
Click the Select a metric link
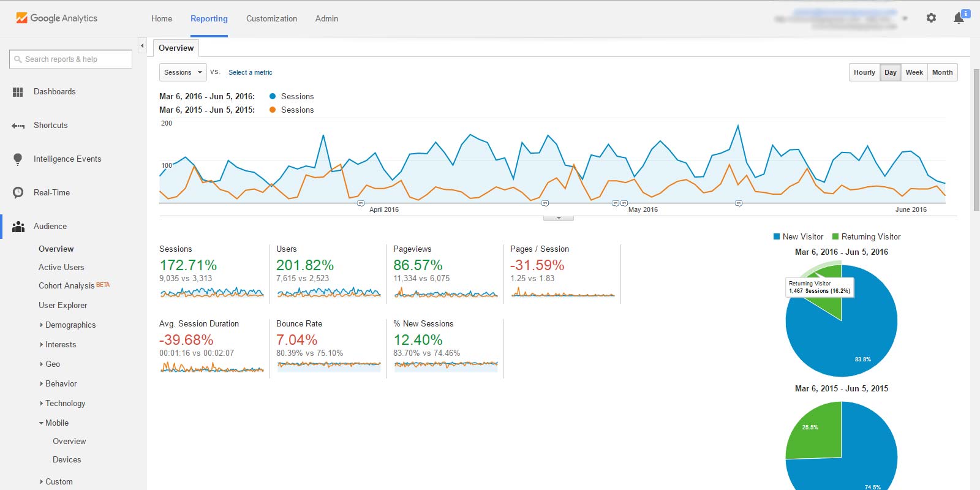250,72
